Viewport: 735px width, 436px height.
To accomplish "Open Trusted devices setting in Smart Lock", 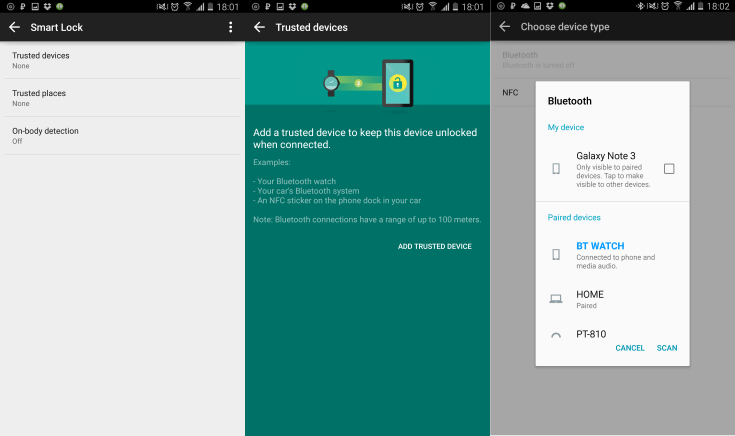I will coord(122,60).
